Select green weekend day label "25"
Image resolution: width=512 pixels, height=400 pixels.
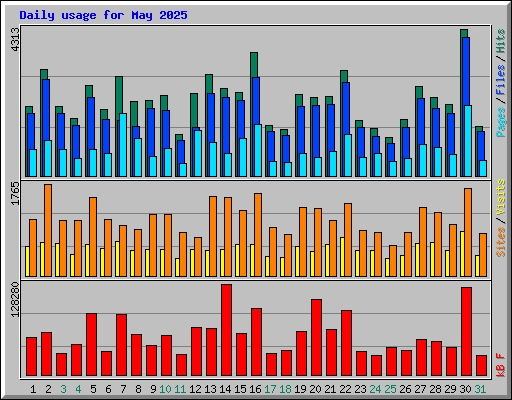click(390, 389)
